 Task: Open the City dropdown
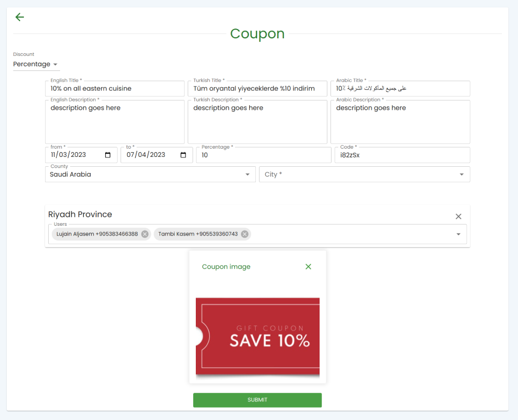364,175
